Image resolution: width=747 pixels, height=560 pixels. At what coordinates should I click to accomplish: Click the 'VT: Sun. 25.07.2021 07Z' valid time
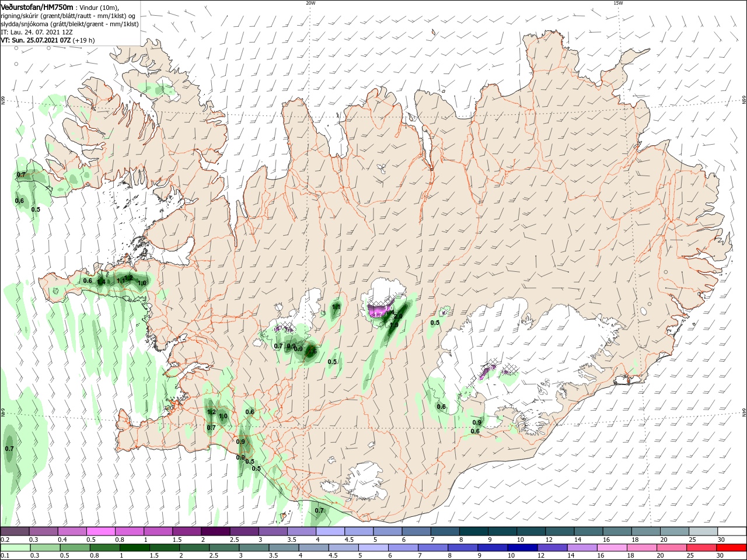point(36,41)
